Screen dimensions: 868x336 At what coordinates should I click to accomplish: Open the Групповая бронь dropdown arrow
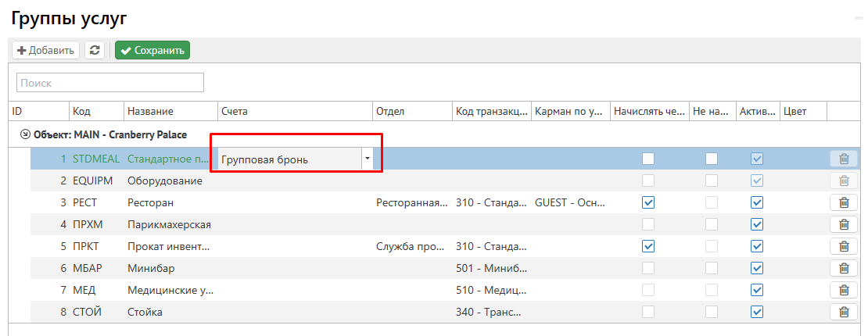367,159
